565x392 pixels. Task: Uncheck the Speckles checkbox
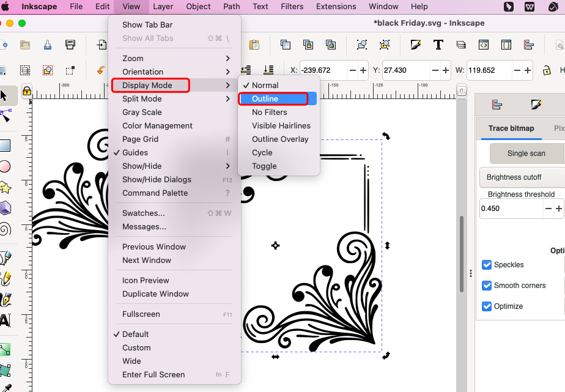[x=487, y=265]
